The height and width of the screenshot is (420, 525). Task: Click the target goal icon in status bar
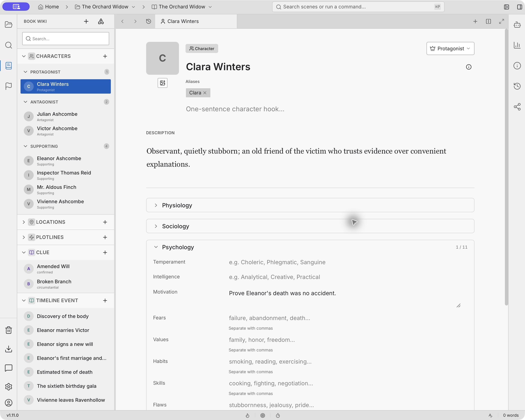(263, 415)
